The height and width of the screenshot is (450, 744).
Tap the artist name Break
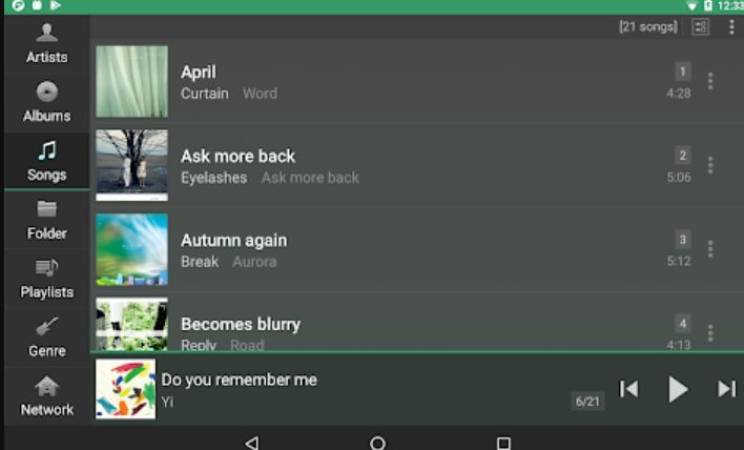tap(200, 262)
